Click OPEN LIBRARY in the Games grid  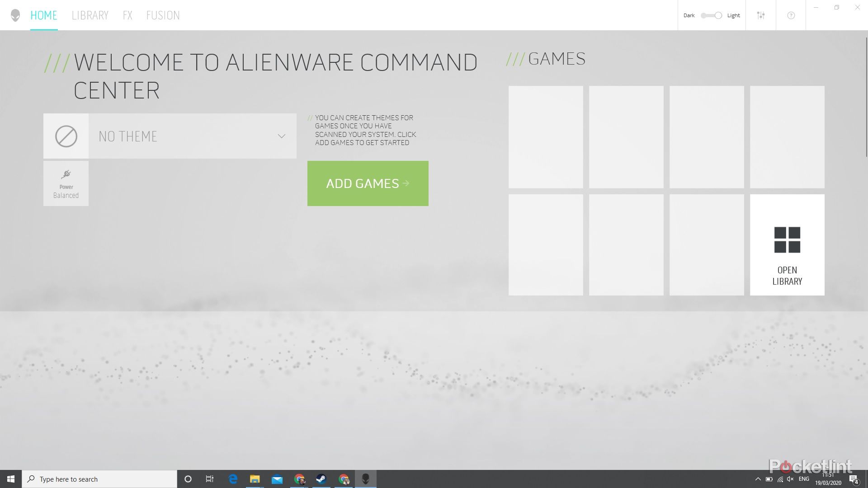pos(787,244)
